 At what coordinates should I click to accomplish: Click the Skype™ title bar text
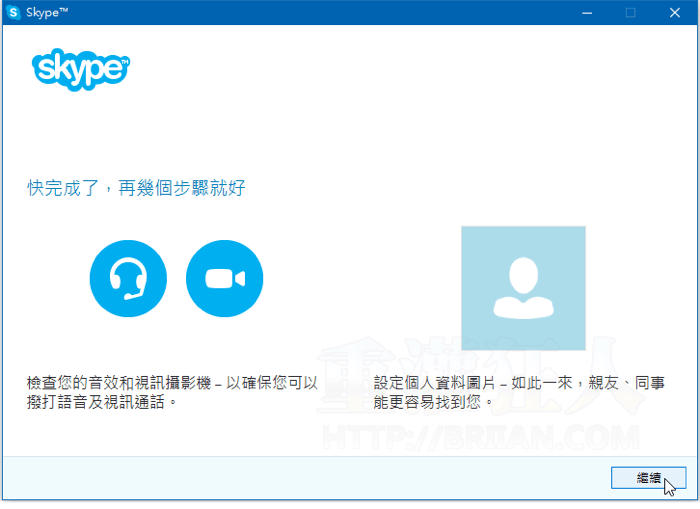point(49,12)
